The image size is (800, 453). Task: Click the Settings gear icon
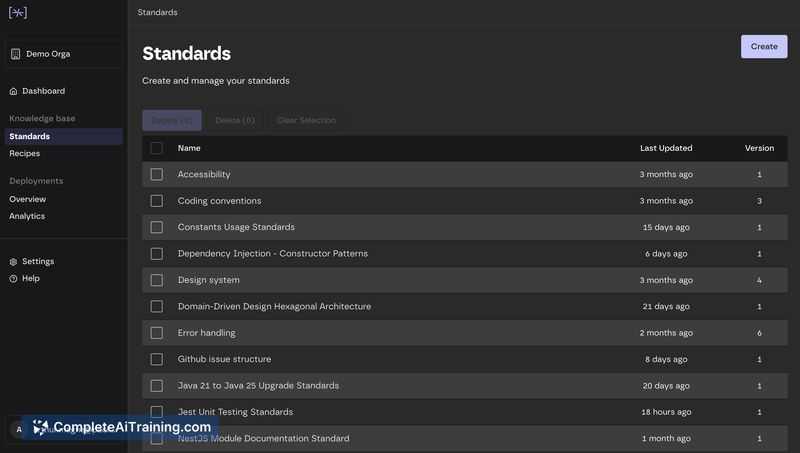coord(13,262)
